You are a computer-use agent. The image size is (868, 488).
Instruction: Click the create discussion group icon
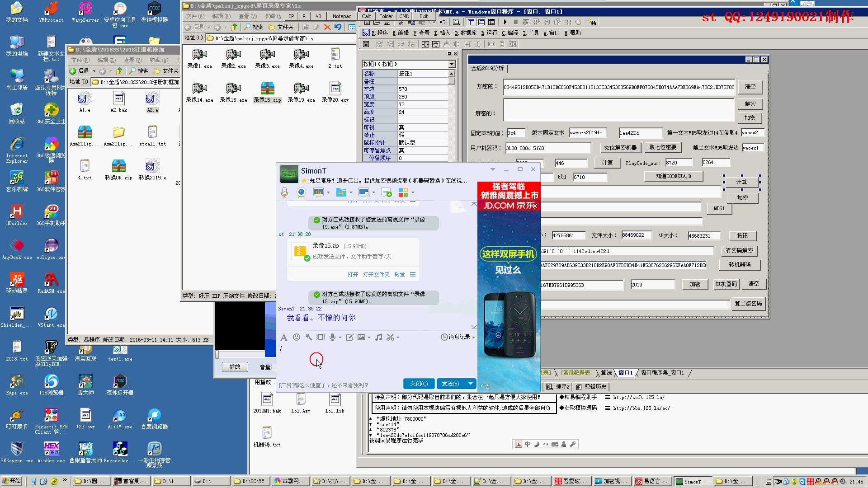387,192
